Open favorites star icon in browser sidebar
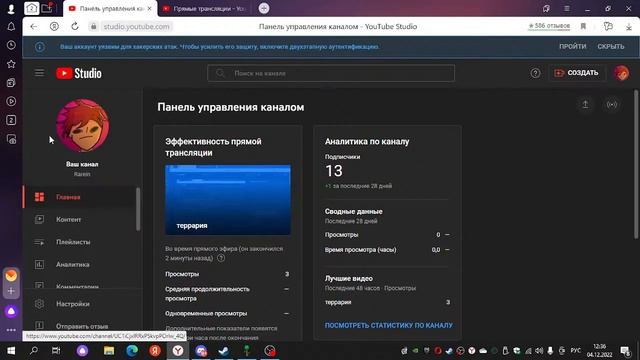The width and height of the screenshot is (640, 360). click(x=11, y=64)
